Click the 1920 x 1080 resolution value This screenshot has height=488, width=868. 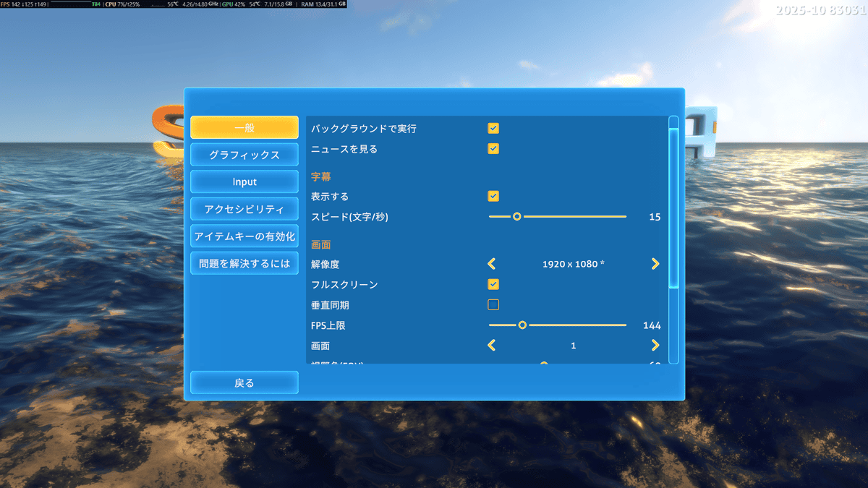click(x=574, y=264)
